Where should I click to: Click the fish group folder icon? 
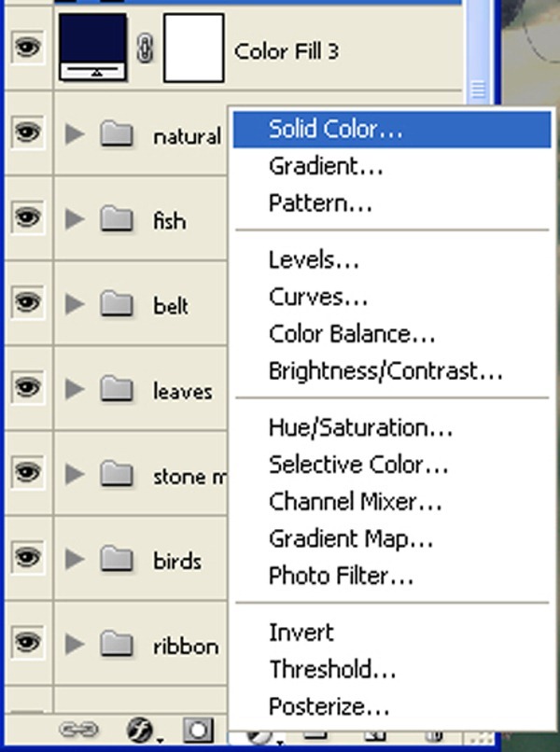click(x=117, y=219)
